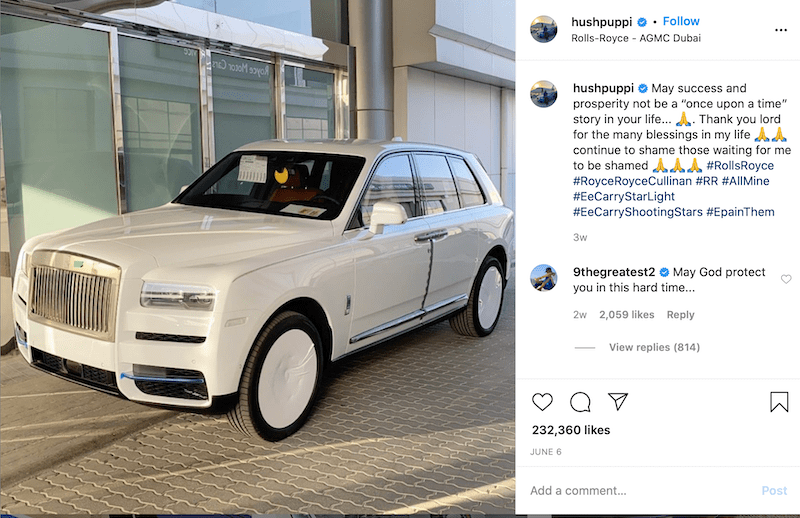Image resolution: width=800 pixels, height=518 pixels.
Task: Follow the hushpuppi account
Action: point(681,21)
